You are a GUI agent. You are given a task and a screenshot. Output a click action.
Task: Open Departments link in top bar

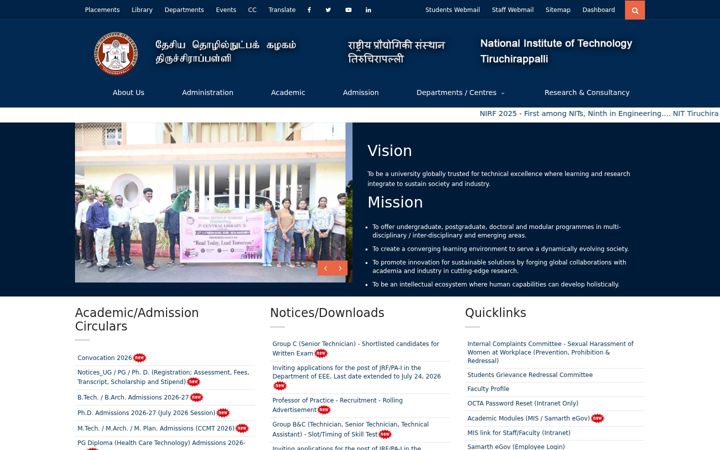pyautogui.click(x=184, y=10)
